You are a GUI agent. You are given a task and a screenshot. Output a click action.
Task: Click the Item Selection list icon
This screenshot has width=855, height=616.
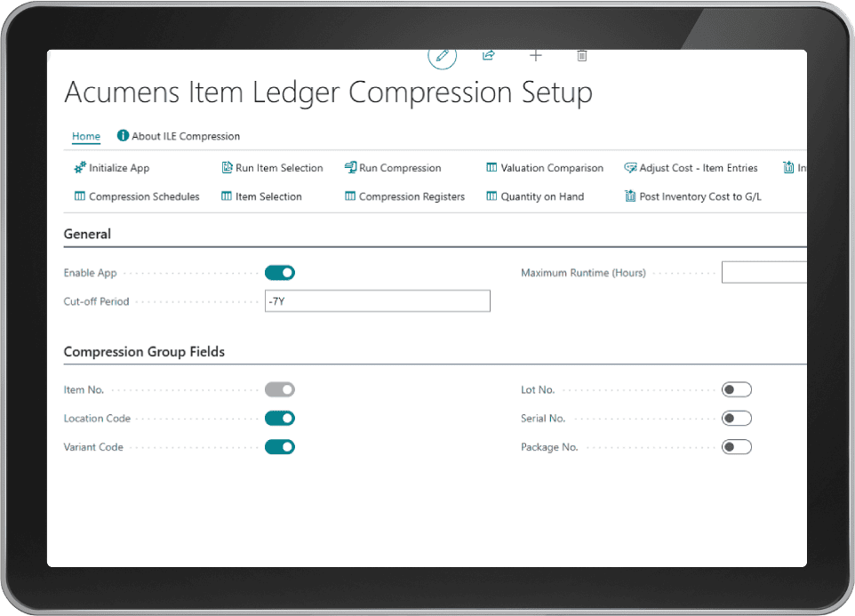[227, 196]
